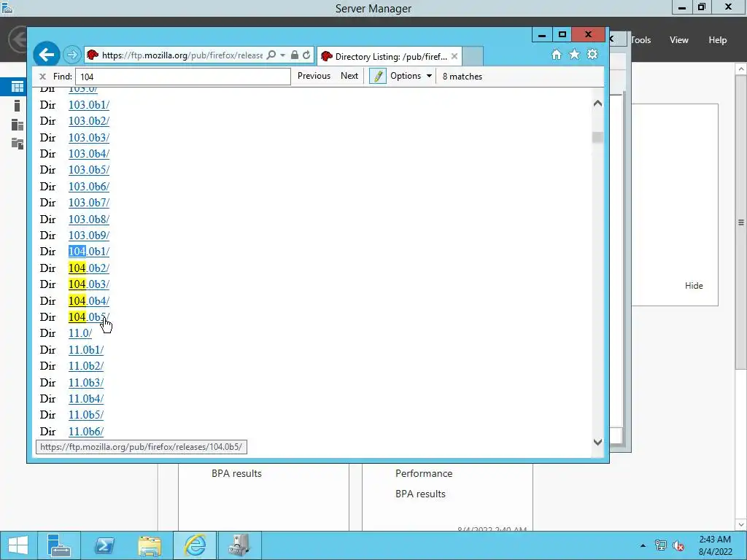The image size is (747, 560).
Task: Open Server Manager Help menu
Action: pos(718,40)
